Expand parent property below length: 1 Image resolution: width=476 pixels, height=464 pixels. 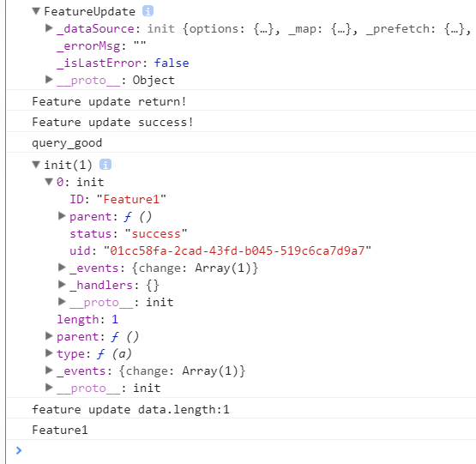pos(49,336)
